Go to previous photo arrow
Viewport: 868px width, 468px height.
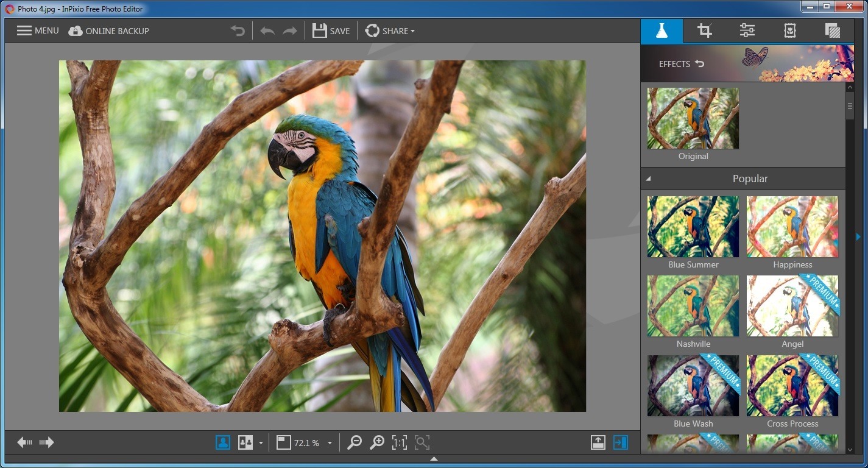(x=24, y=442)
